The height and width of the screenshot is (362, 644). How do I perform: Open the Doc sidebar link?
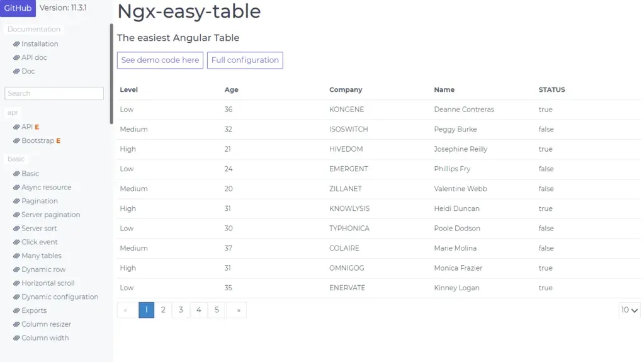pyautogui.click(x=28, y=71)
